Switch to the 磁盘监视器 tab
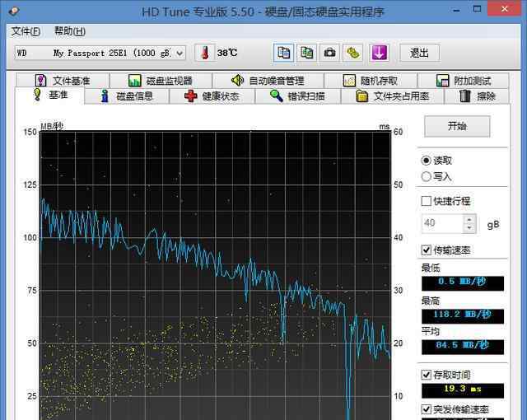The width and height of the screenshot is (527, 420). pos(161,81)
